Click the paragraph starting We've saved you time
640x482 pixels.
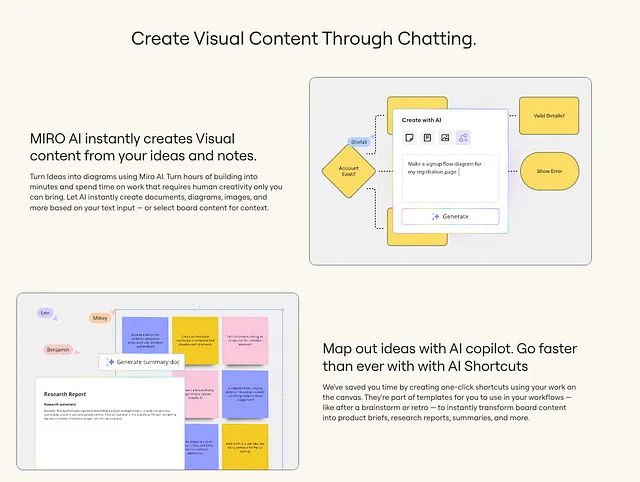pos(449,402)
